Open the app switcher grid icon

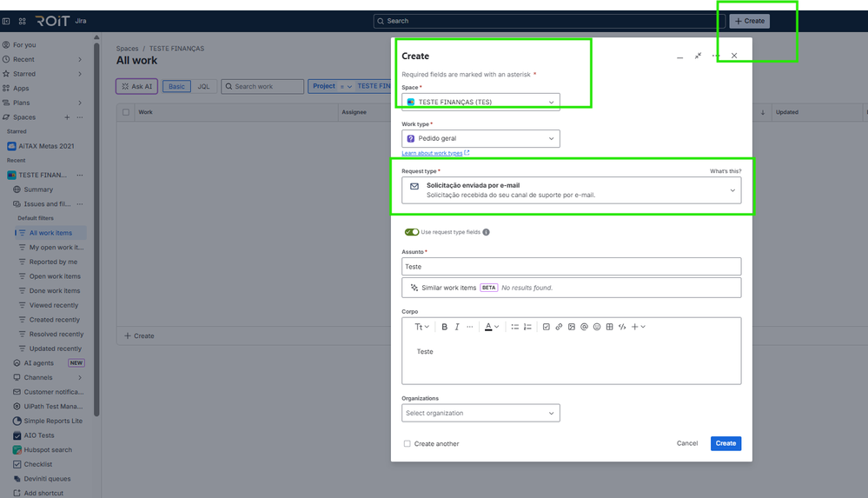pyautogui.click(x=22, y=21)
